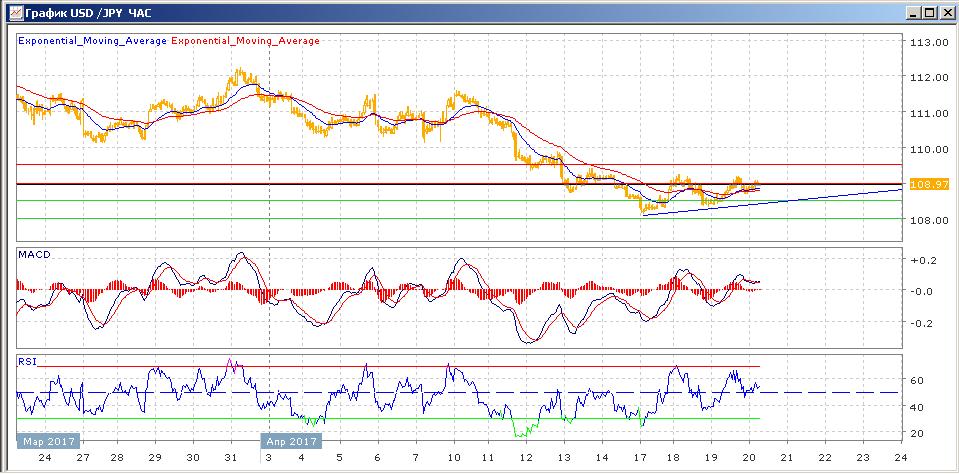Click the 60 level on RSI scale
This screenshot has width=959, height=474.
click(x=916, y=380)
